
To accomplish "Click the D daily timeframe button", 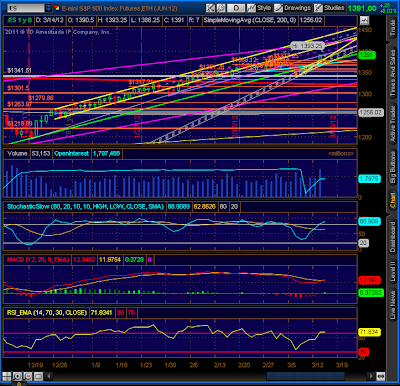I will (236, 8).
